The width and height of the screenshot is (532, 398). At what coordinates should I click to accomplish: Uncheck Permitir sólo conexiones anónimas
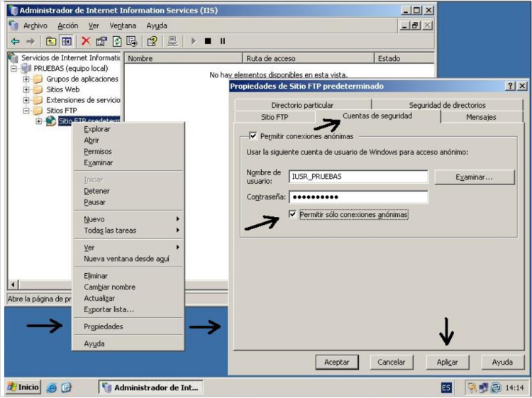coord(292,214)
